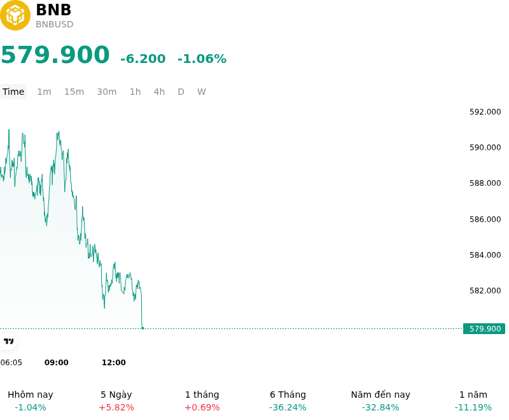Screen dimensions: 509x420
Task: Switch chart to Daily (D) interval
Action: (181, 92)
